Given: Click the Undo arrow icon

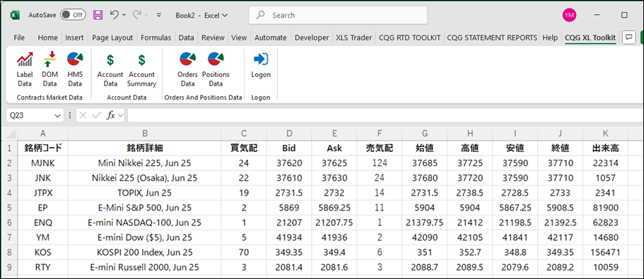Looking at the screenshot, I should [x=115, y=15].
